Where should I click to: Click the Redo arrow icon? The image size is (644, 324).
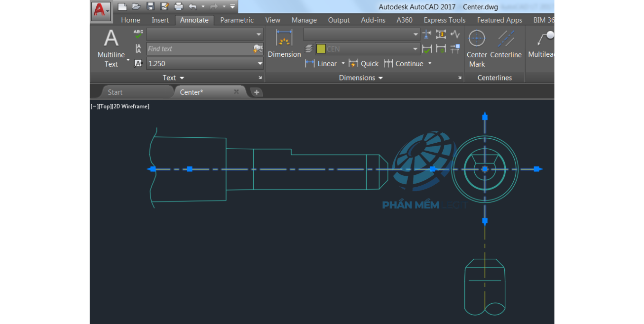click(x=214, y=6)
